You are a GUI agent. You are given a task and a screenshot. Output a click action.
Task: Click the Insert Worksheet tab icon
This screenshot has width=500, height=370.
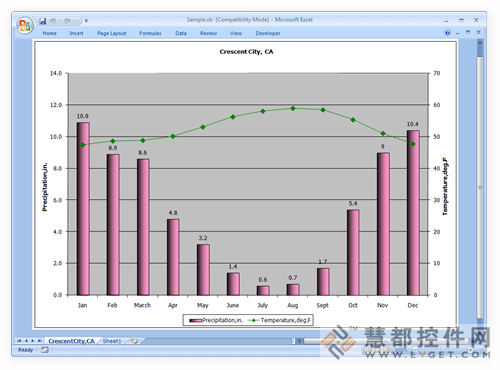click(134, 341)
